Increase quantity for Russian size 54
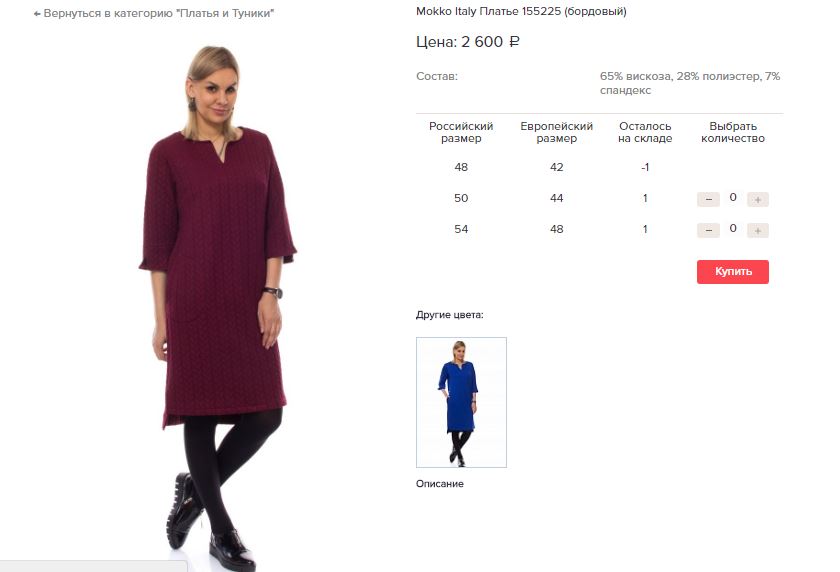The image size is (840, 572). tap(758, 230)
